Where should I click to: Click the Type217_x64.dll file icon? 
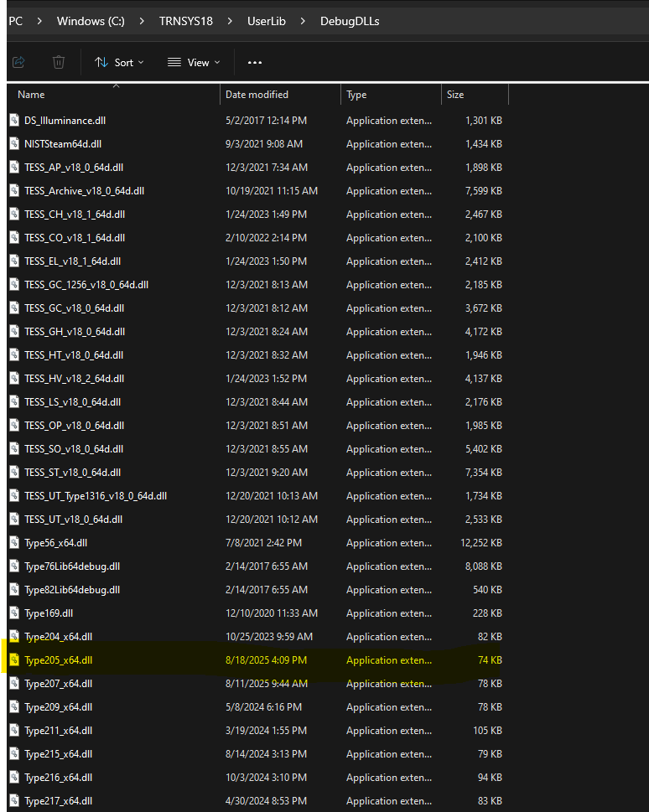click(x=14, y=801)
